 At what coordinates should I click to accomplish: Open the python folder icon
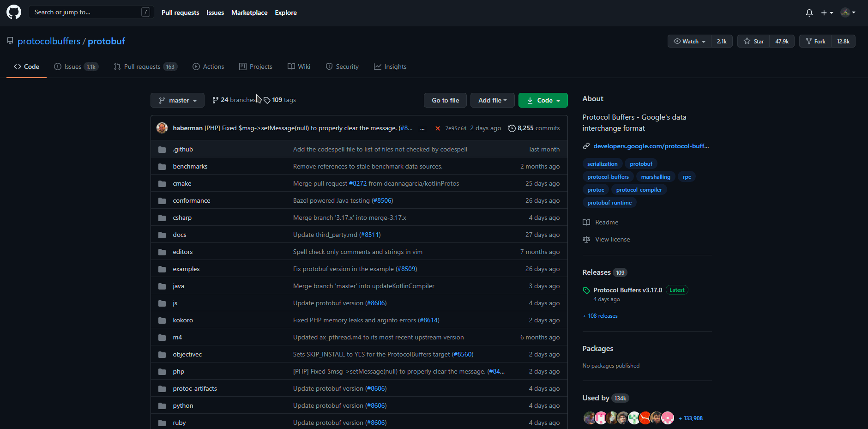tap(162, 406)
